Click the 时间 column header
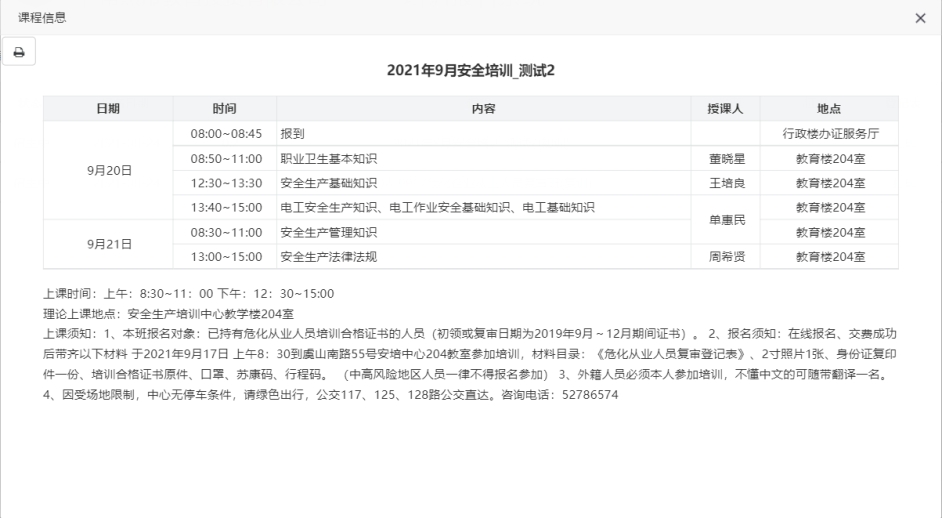This screenshot has width=942, height=518. click(x=224, y=108)
